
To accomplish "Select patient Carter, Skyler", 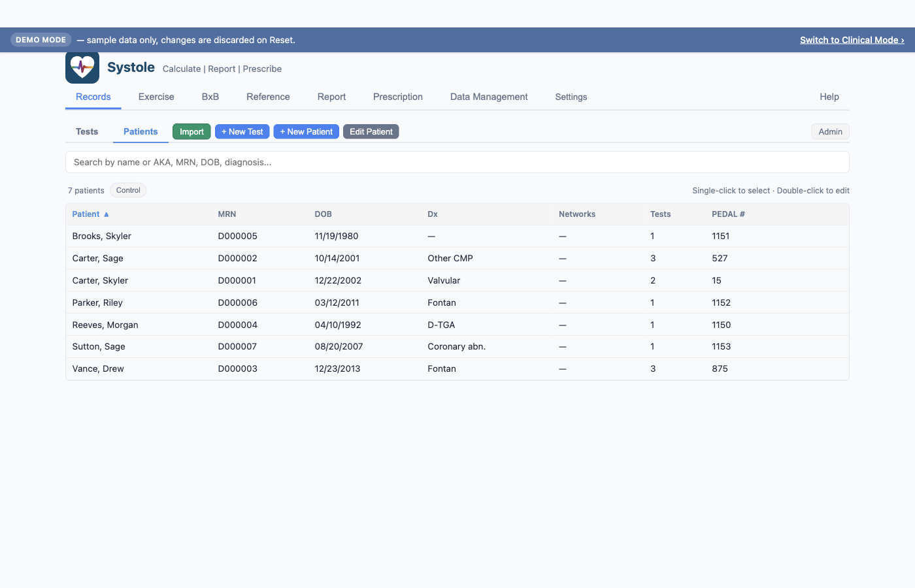I will (457, 280).
